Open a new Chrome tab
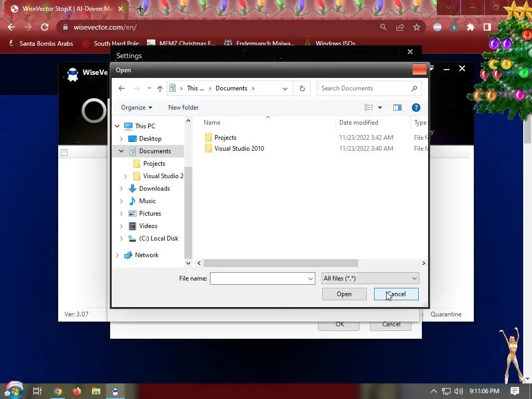Screen dimensions: 532x399 click(140, 9)
